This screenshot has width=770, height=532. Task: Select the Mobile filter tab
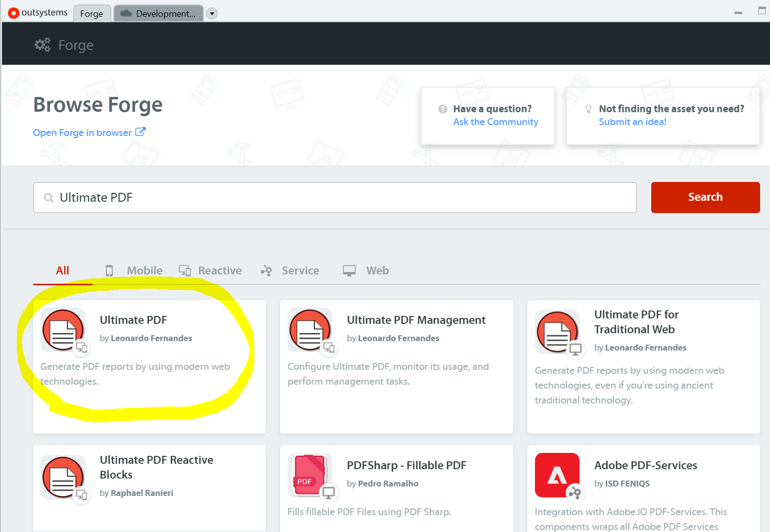[134, 270]
